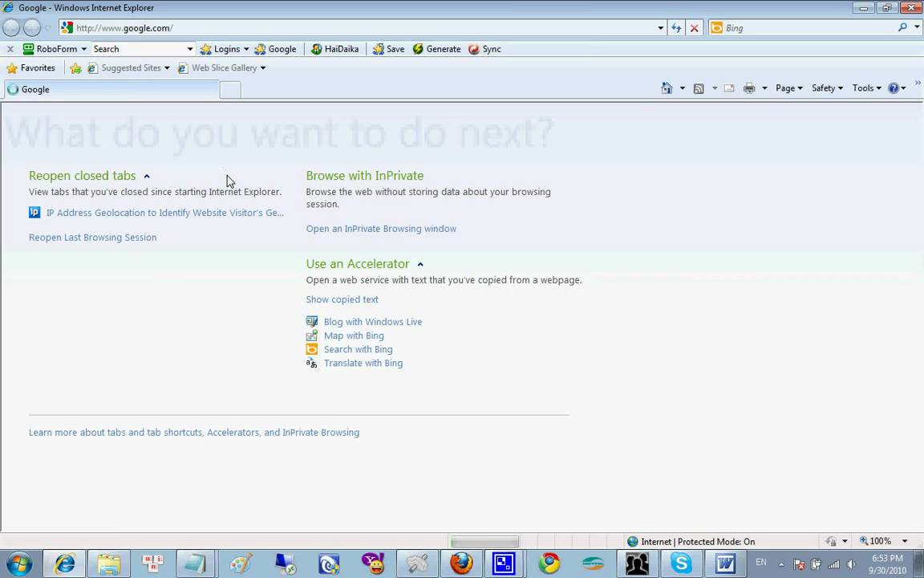
Task: Click the RoboForm Generate password button
Action: [x=436, y=49]
